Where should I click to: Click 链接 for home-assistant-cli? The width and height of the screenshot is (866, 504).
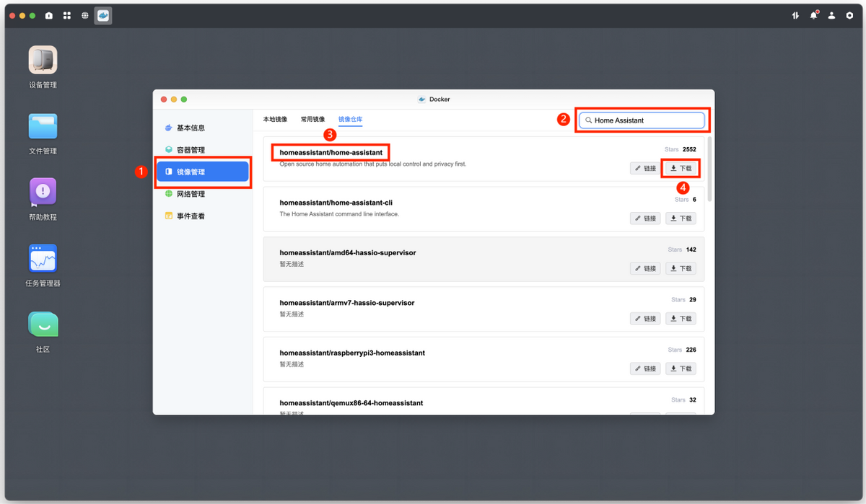tap(645, 218)
